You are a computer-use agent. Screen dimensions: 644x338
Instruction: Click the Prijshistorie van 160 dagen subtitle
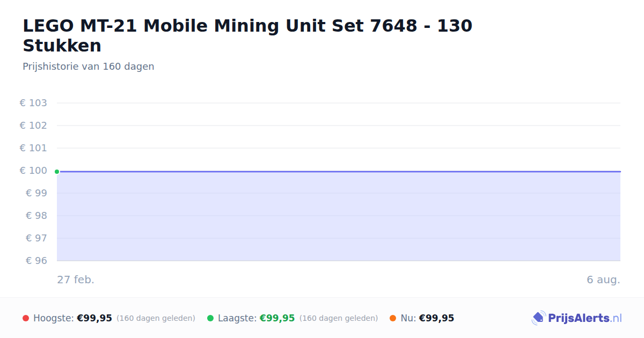89,67
